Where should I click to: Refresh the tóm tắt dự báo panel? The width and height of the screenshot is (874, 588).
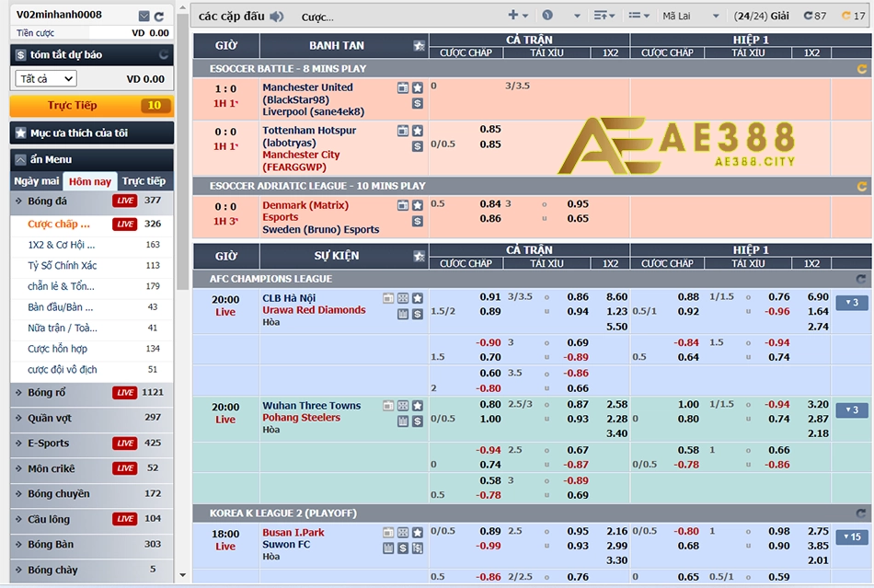pyautogui.click(x=164, y=54)
